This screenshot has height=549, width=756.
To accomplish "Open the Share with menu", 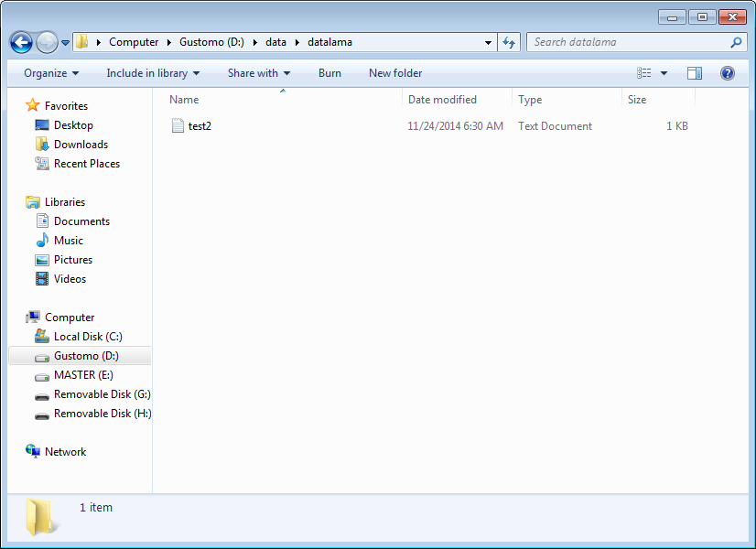I will [x=259, y=73].
